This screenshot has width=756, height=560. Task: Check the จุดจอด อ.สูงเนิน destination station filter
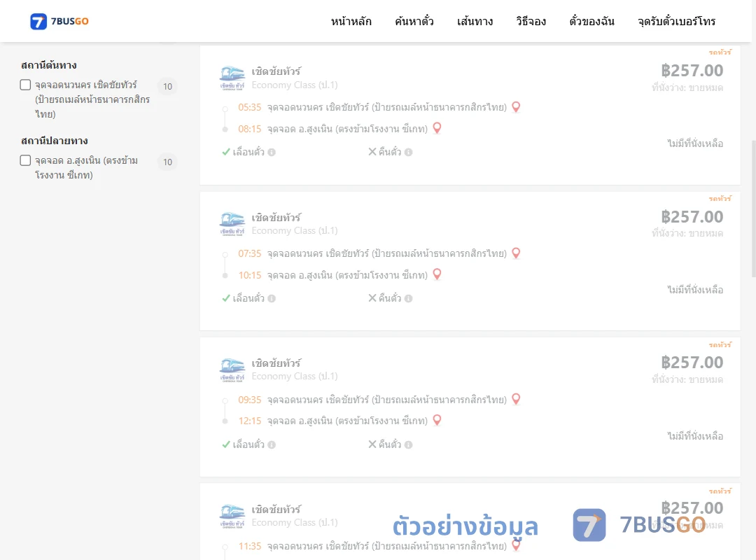(26, 160)
